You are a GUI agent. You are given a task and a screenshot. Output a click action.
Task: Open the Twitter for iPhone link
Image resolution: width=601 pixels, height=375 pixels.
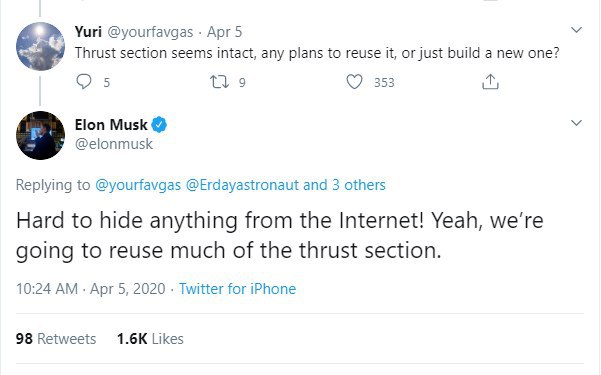[238, 289]
